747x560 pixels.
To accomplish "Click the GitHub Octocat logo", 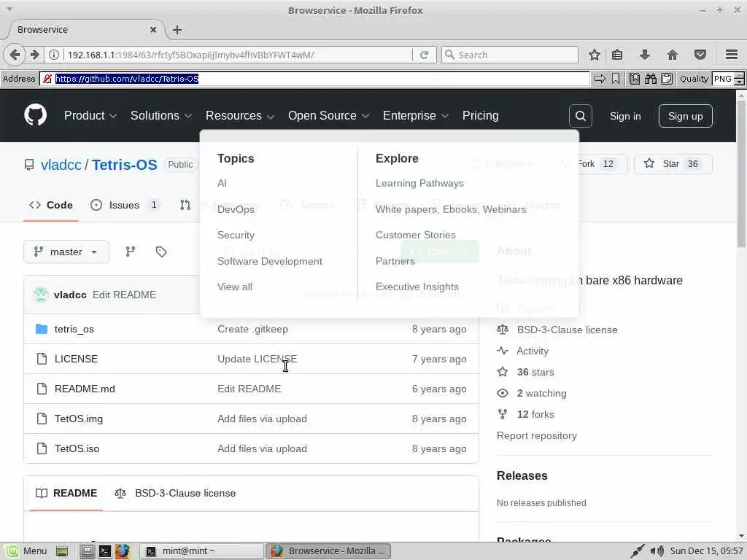I will click(35, 115).
